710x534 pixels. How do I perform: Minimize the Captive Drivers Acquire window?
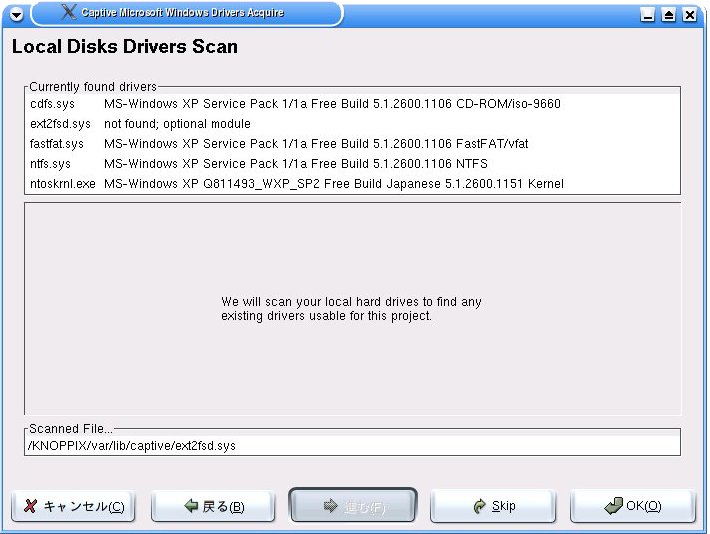click(648, 15)
